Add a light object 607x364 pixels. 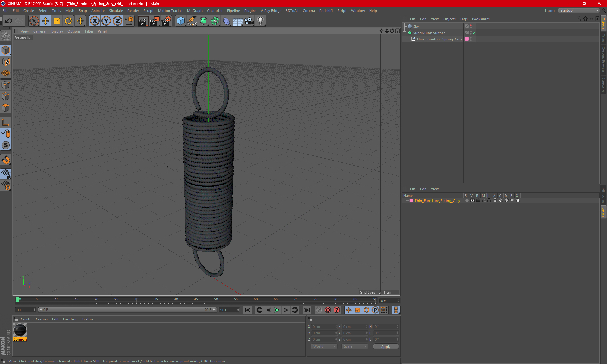[x=261, y=21]
